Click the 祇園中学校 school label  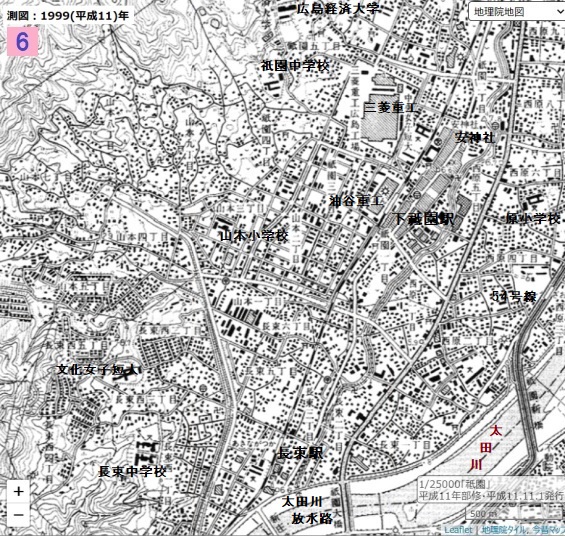[x=295, y=66]
